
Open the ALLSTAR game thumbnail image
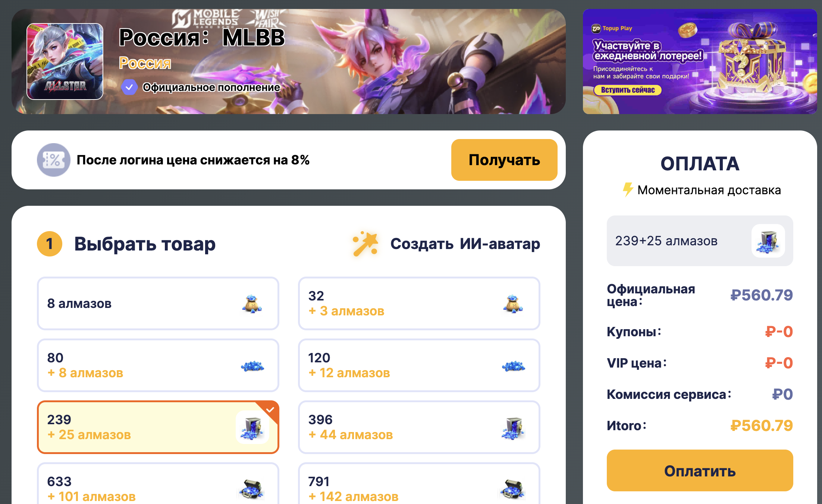coord(65,62)
